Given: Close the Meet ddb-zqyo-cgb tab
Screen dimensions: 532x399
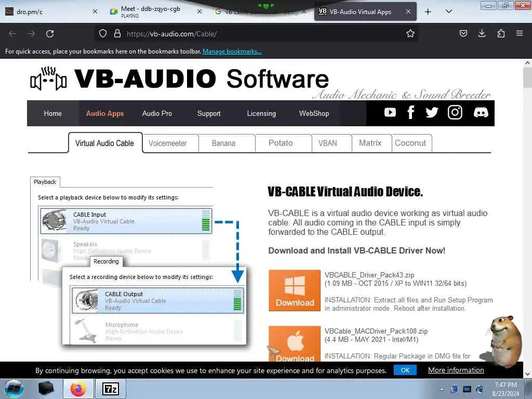Looking at the screenshot, I should coord(199,11).
